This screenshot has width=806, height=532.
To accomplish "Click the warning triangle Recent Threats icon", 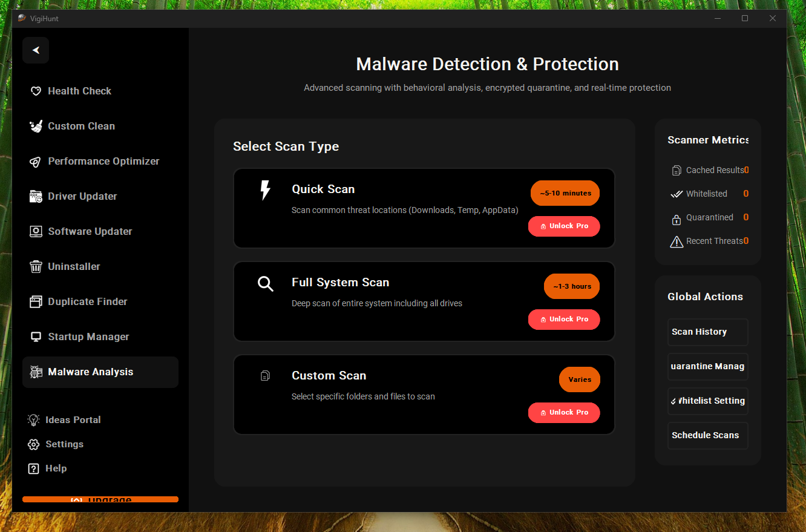I will (x=677, y=242).
